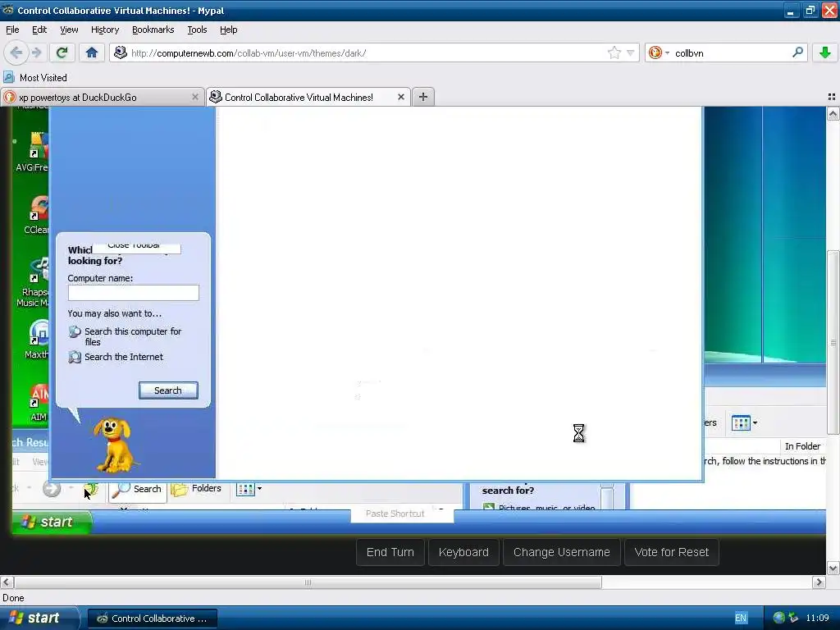This screenshot has width=840, height=630.
Task: Open the address bar history dropdown arrow
Action: coord(631,52)
